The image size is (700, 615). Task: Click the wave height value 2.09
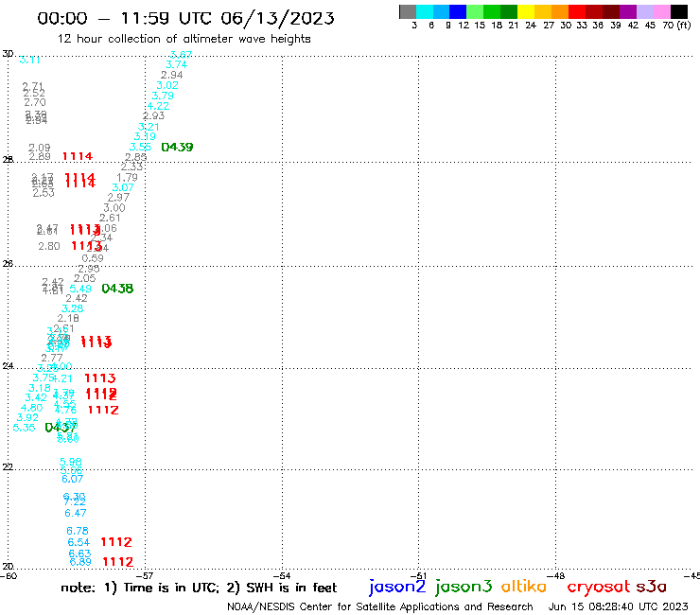click(40, 148)
